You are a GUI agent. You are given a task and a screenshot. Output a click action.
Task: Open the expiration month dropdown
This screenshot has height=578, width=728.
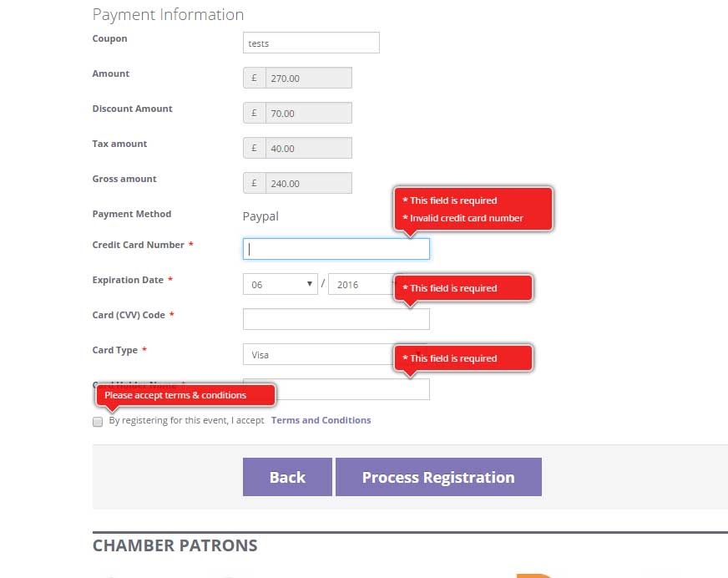click(280, 284)
